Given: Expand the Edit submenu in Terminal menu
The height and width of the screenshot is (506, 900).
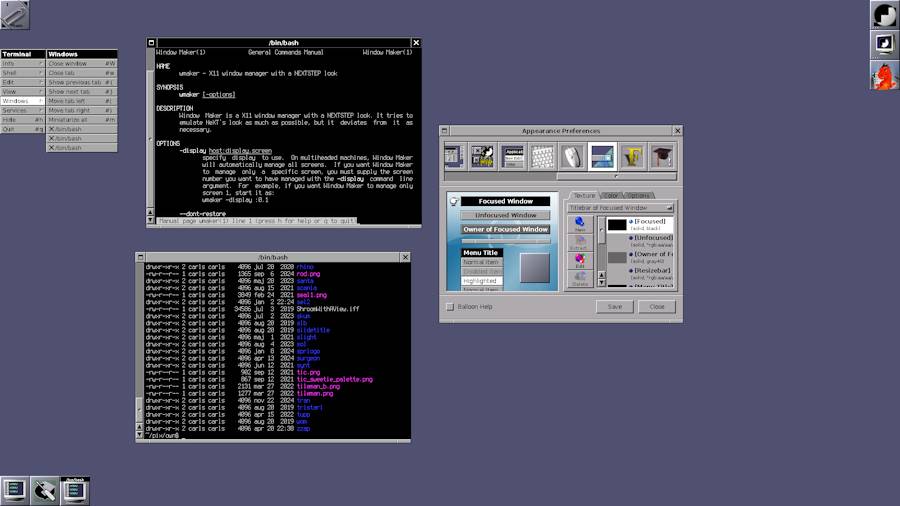Looking at the screenshot, I should coord(22,82).
